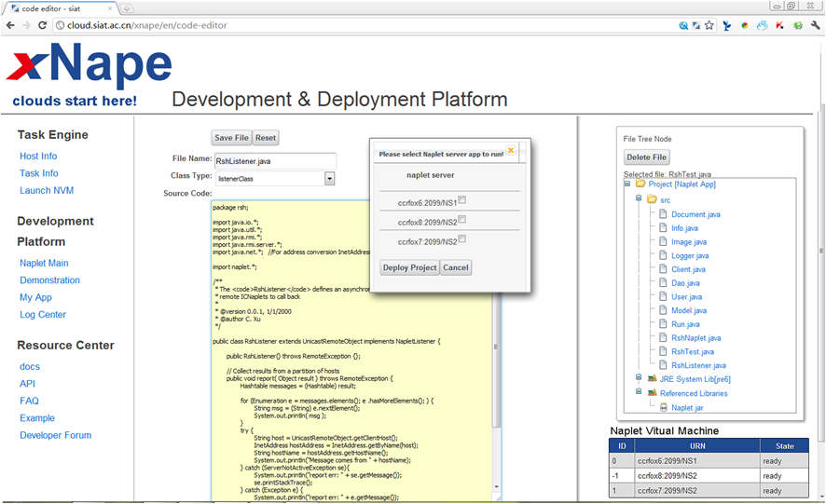This screenshot has width=826, height=504.
Task: Open Launch NVM in sidebar
Action: point(47,191)
